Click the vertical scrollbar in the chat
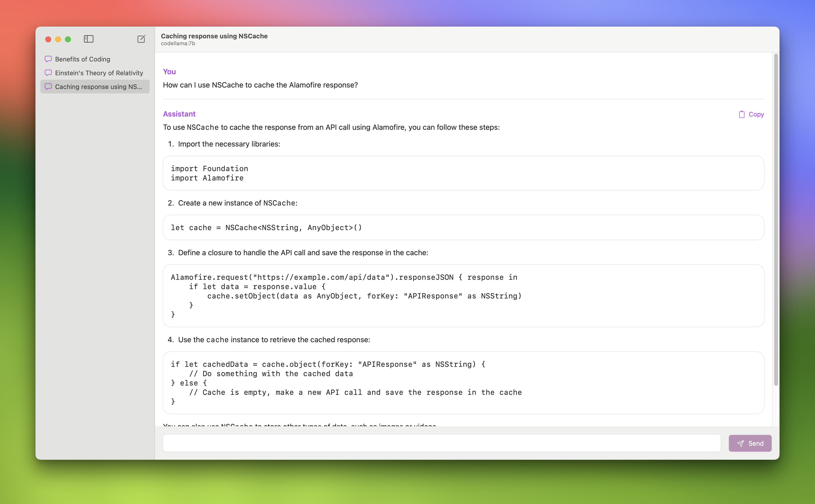Viewport: 815px width, 504px height. 776,220
